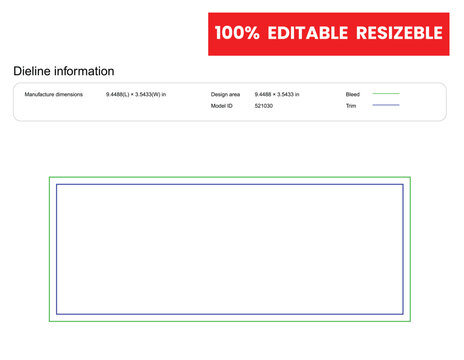The width and height of the screenshot is (464, 360).
Task: Click the bottom edge of green bleed rectangle
Action: click(x=230, y=321)
